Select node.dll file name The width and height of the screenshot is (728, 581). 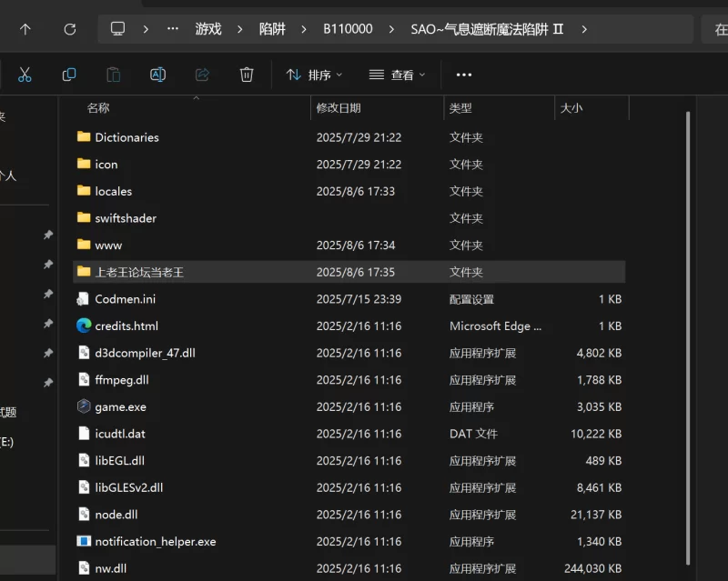(x=116, y=515)
